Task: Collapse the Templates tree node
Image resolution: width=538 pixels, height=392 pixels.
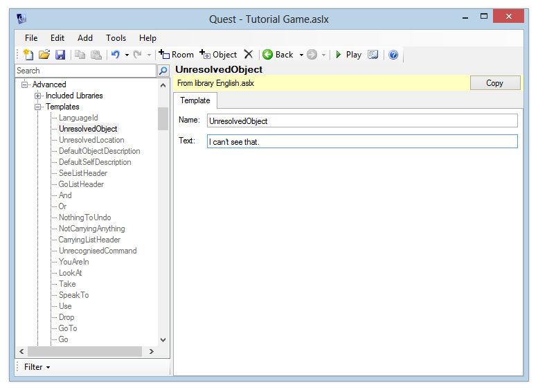Action: point(38,107)
